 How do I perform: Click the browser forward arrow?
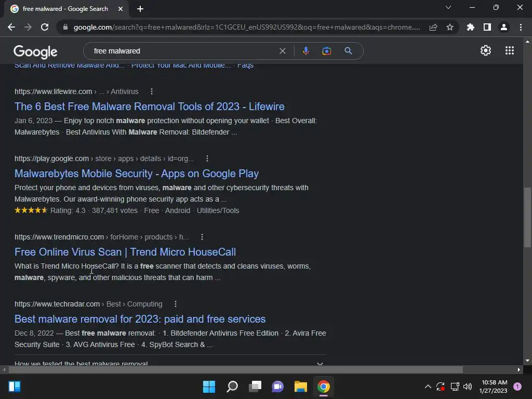pos(28,27)
